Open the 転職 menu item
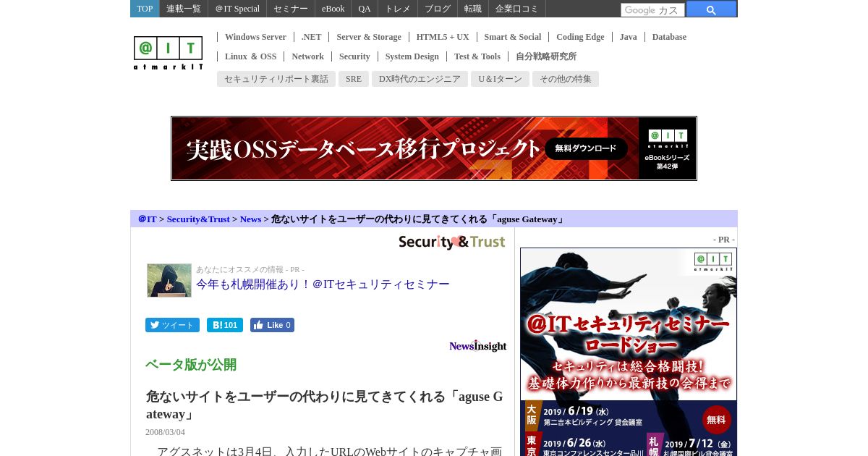Viewport: 868px width, 456px height. [473, 9]
